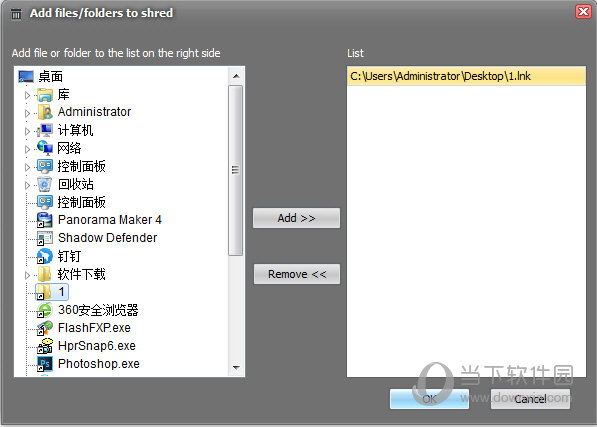Select the Shadow Defender label
The height and width of the screenshot is (427, 597).
(107, 238)
